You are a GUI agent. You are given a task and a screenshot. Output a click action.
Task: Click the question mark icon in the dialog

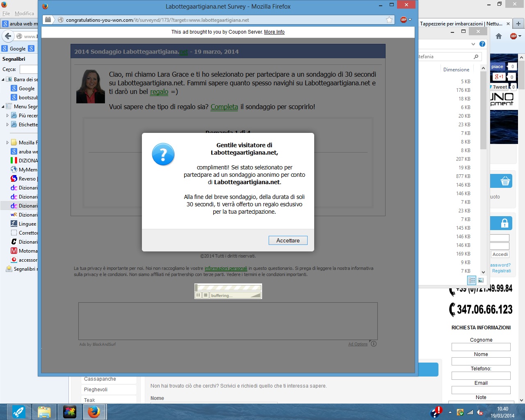pyautogui.click(x=163, y=154)
